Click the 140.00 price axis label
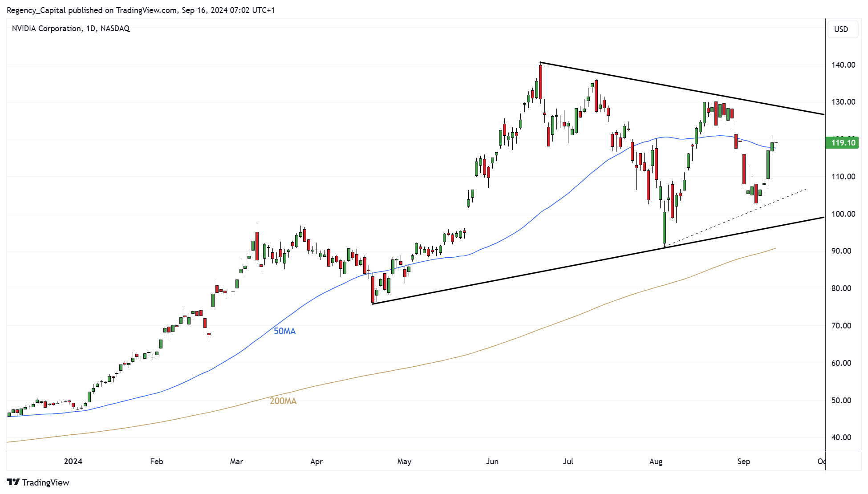 click(x=843, y=65)
